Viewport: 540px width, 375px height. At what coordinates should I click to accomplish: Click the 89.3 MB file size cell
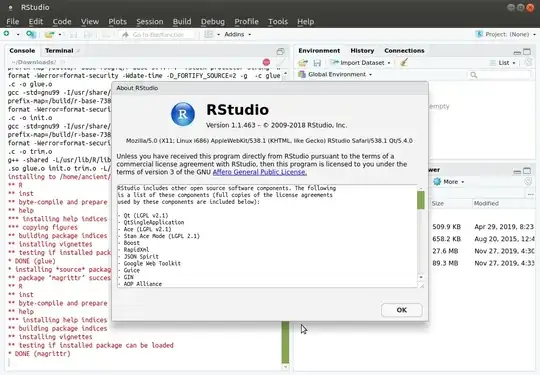coord(445,263)
